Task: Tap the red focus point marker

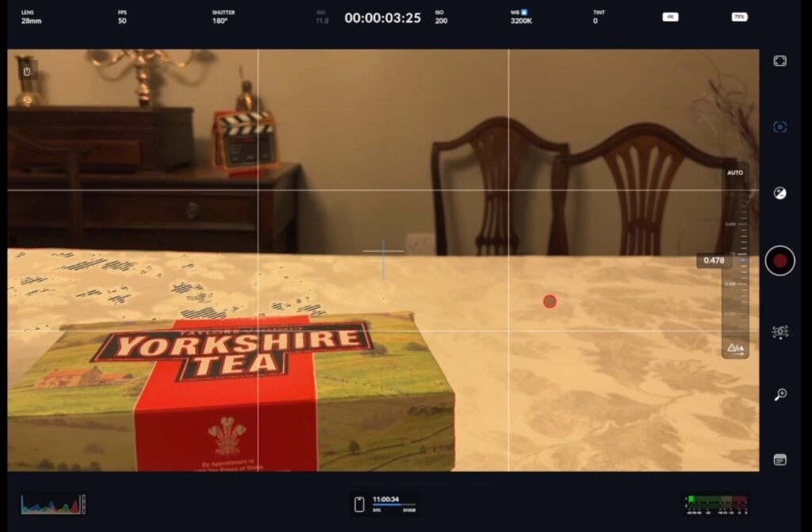Action: pyautogui.click(x=550, y=301)
